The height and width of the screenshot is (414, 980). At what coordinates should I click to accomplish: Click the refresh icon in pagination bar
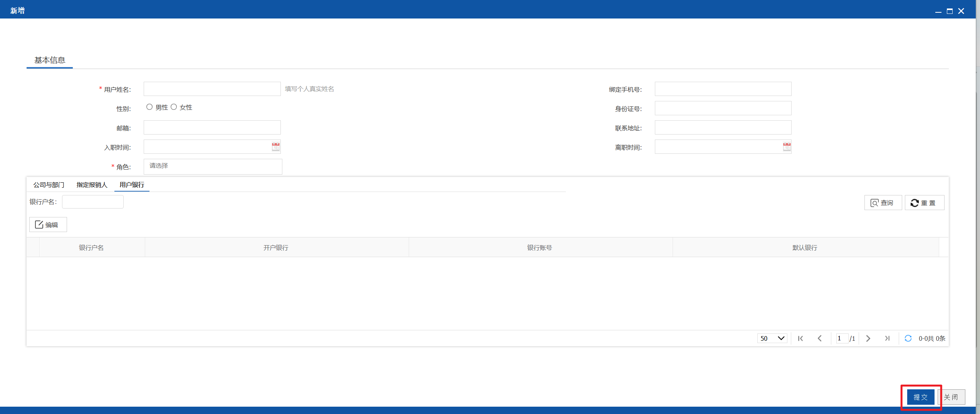pyautogui.click(x=908, y=338)
